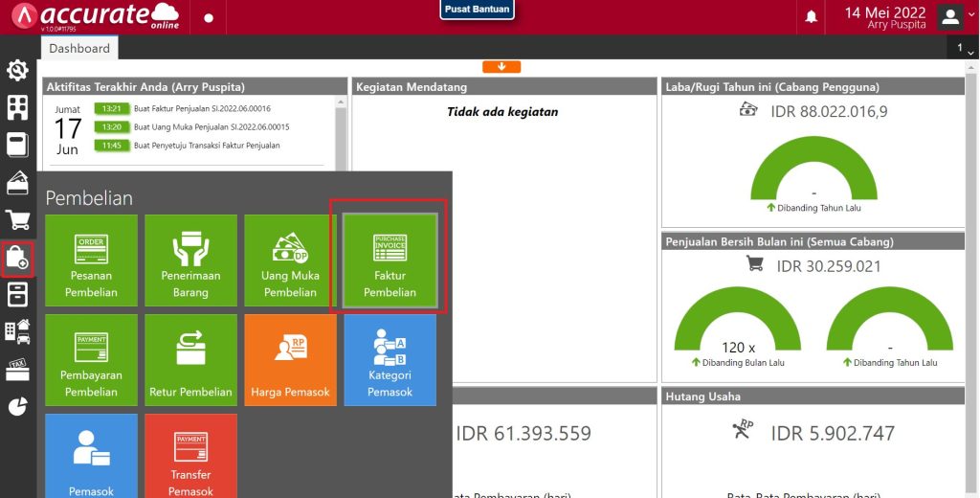
Task: Click the Aktifitas Terakhir Anda panel header
Action: tap(194, 87)
